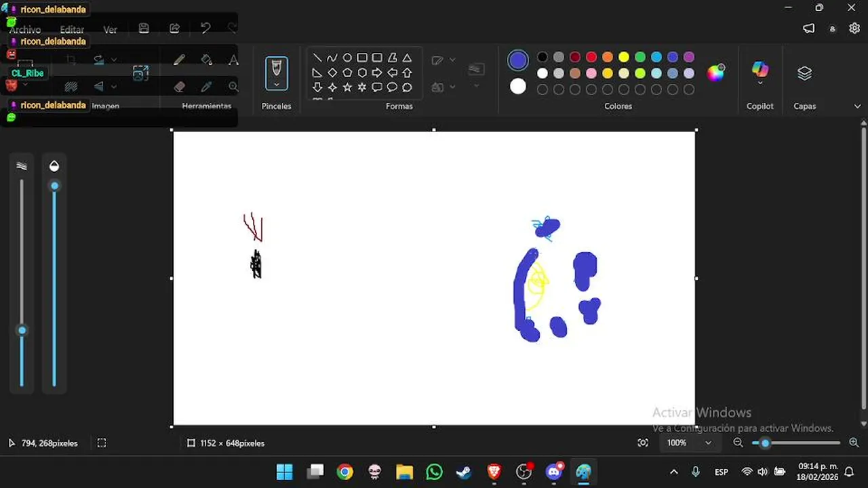Viewport: 868px width, 488px height.
Task: Select the Pencil tool
Action: tap(179, 60)
